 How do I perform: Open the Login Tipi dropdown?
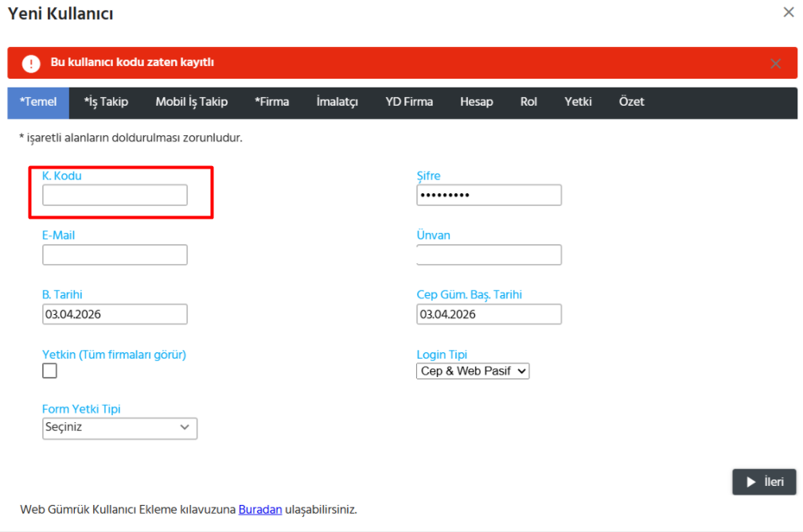point(472,371)
